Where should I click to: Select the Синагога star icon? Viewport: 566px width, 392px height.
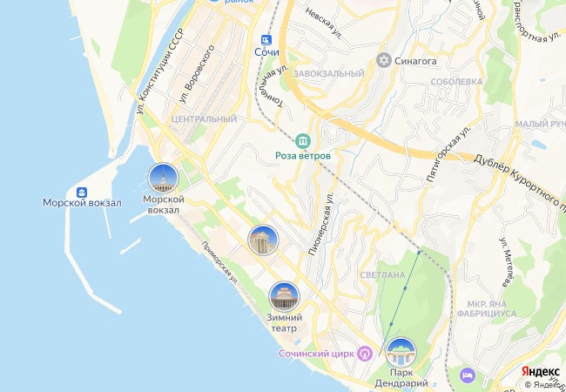tap(384, 60)
